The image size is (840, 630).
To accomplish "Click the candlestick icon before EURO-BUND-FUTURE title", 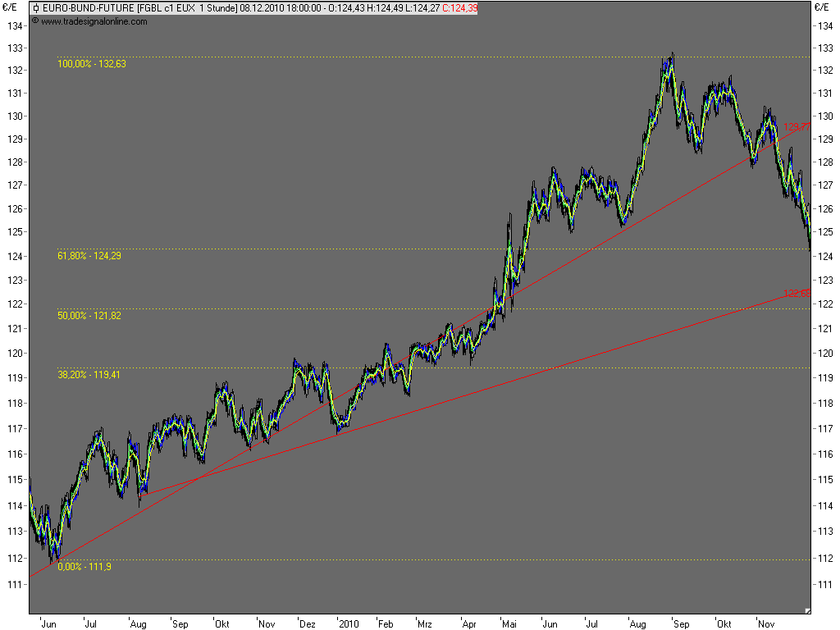I will [x=36, y=8].
